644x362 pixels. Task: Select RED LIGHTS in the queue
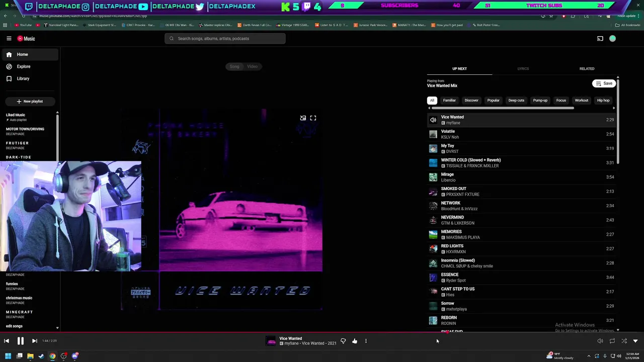pos(521,249)
